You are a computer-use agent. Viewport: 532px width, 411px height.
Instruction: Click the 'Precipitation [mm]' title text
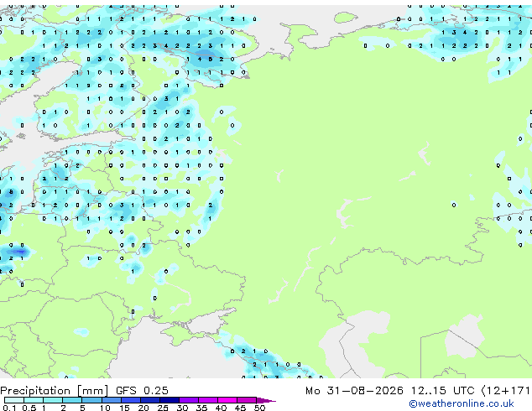click(x=55, y=391)
